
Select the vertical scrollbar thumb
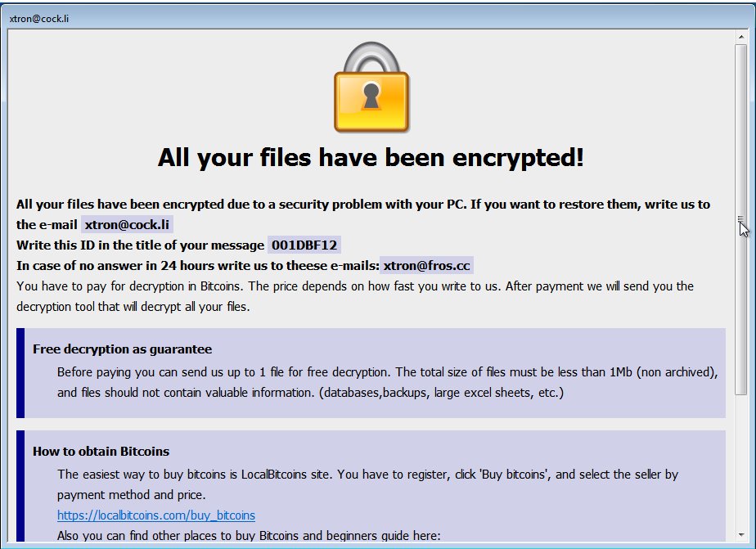pos(741,220)
